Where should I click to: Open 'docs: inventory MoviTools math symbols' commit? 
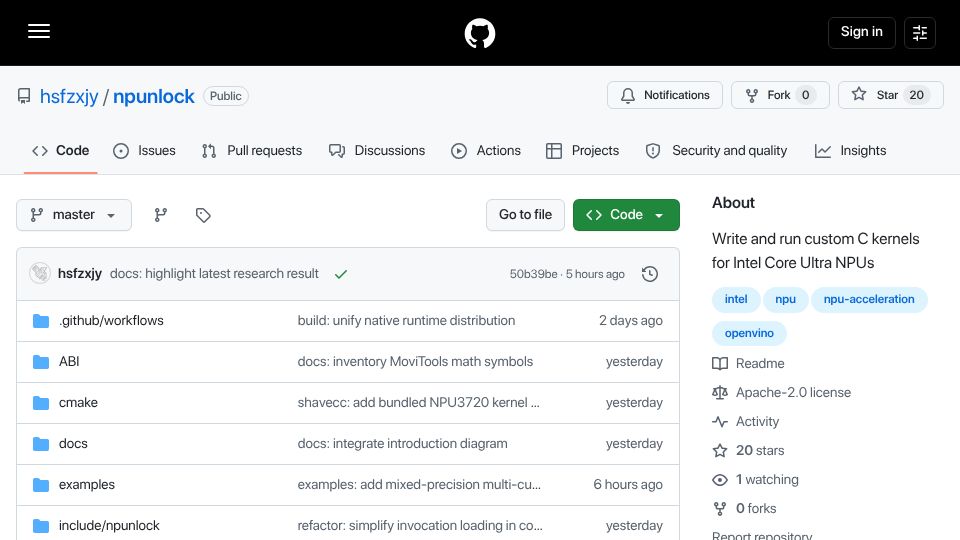coord(415,362)
